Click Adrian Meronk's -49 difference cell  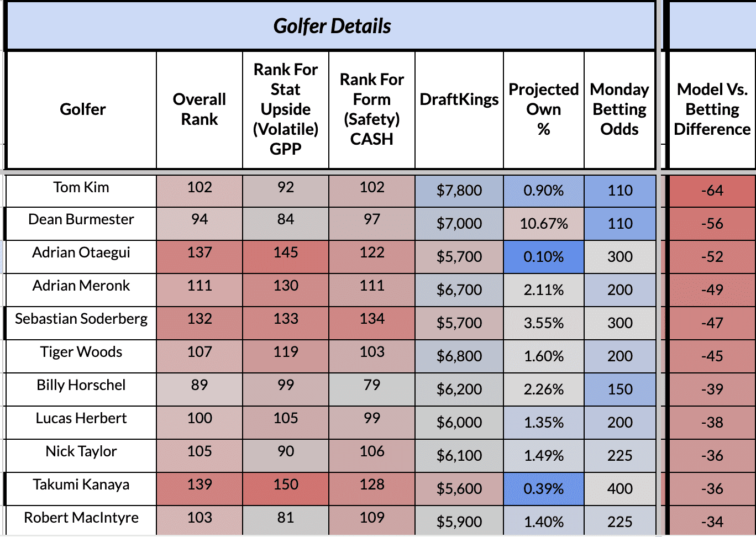click(712, 290)
